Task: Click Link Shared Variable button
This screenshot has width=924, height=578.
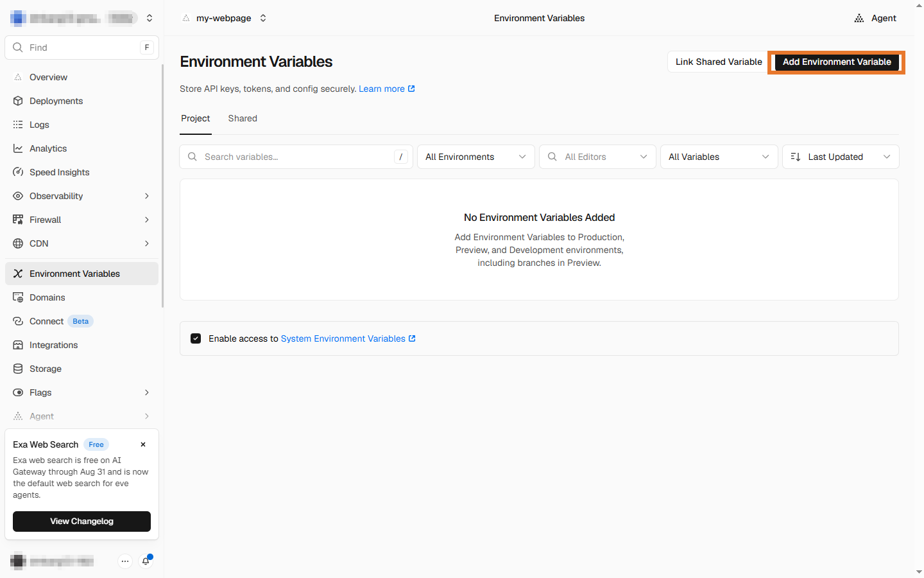Action: pyautogui.click(x=719, y=62)
